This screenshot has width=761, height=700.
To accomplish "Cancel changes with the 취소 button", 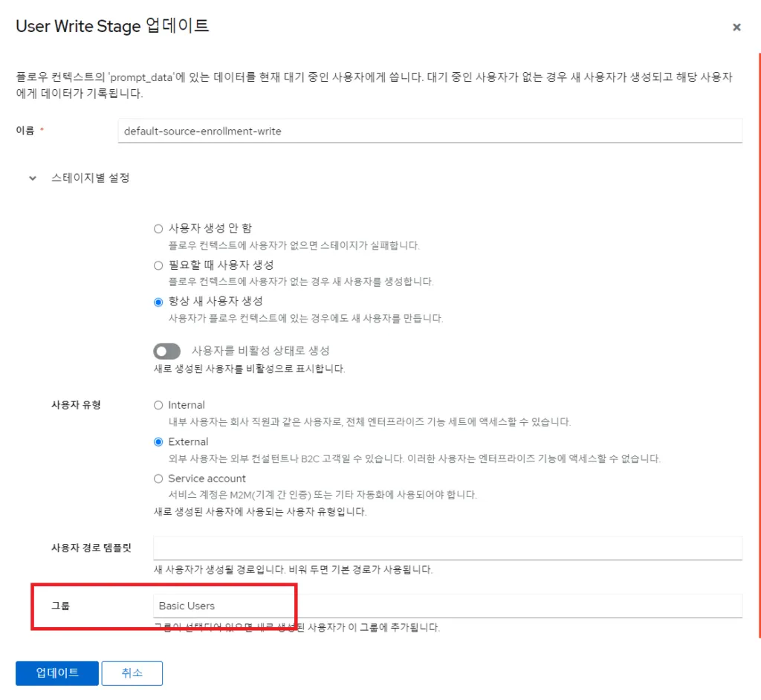I will coord(132,673).
